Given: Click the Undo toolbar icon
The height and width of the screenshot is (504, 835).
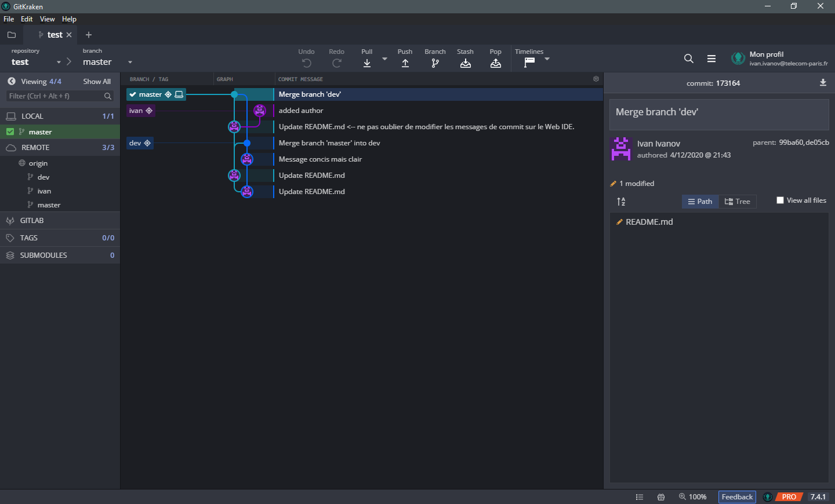Looking at the screenshot, I should (306, 63).
